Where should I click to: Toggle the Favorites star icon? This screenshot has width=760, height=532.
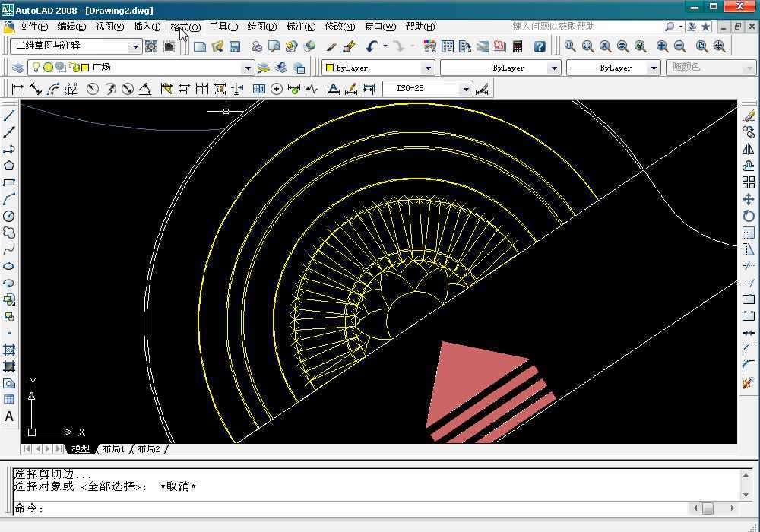pos(706,27)
